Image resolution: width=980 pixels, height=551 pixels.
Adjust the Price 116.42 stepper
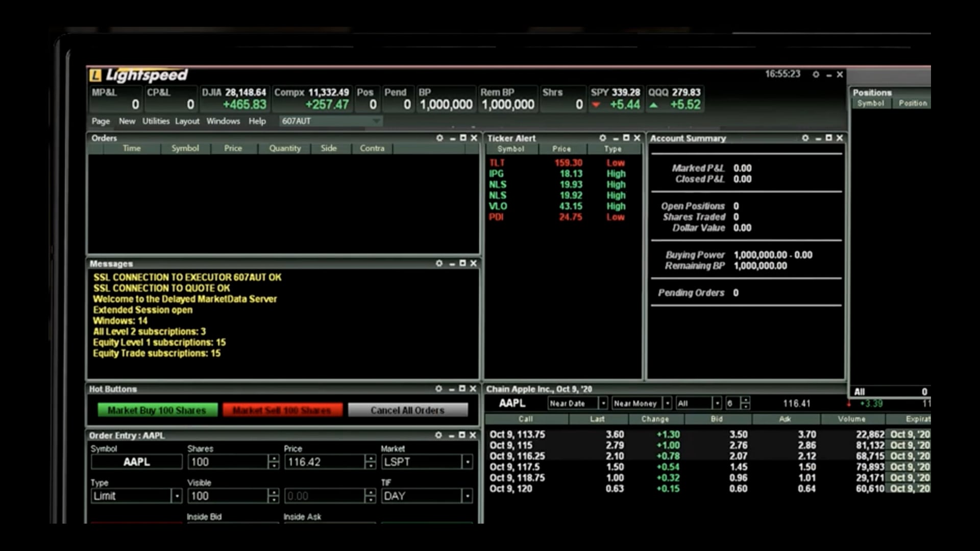coord(371,462)
